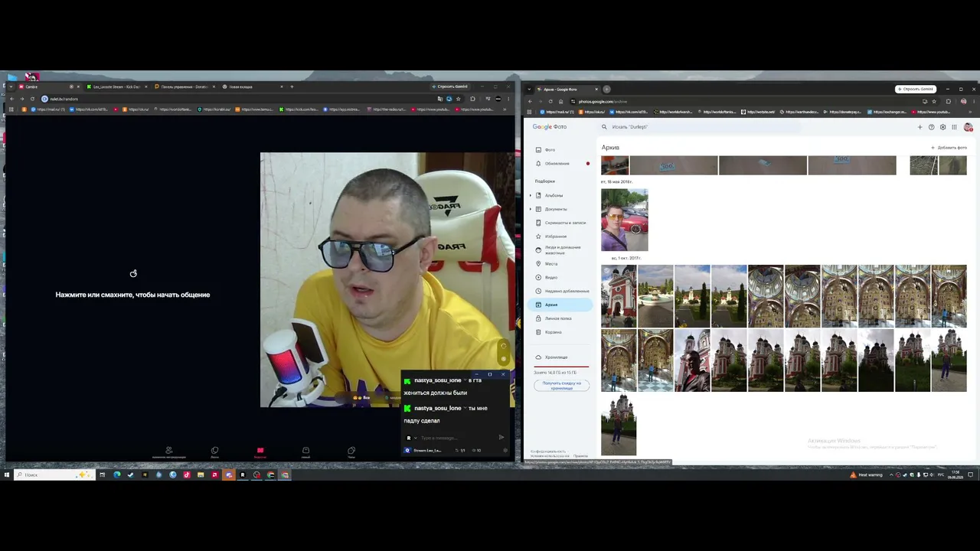Viewport: 980px width, 551px height.
Task: Expand the Альбомы tree item
Action: (x=530, y=195)
